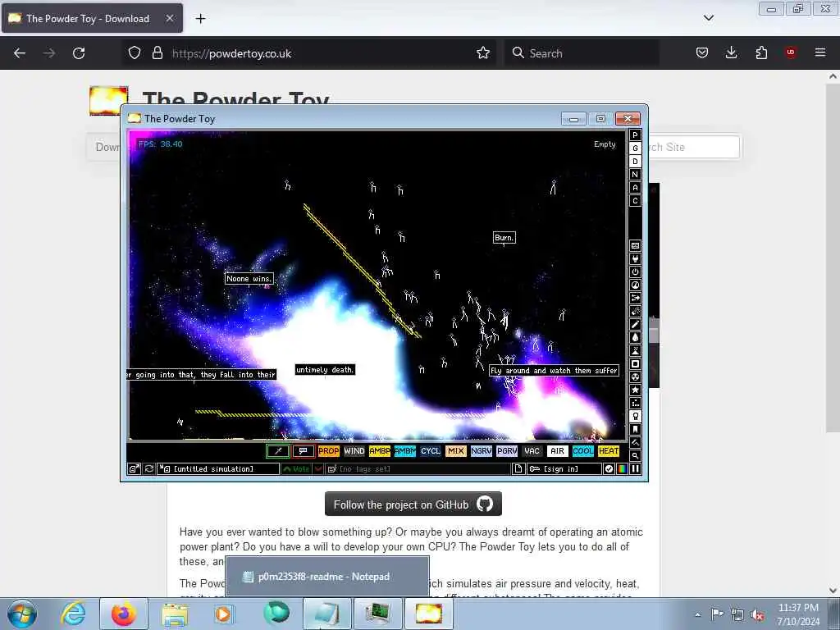Click the green upvote button
This screenshot has width=840, height=630.
[x=296, y=468]
